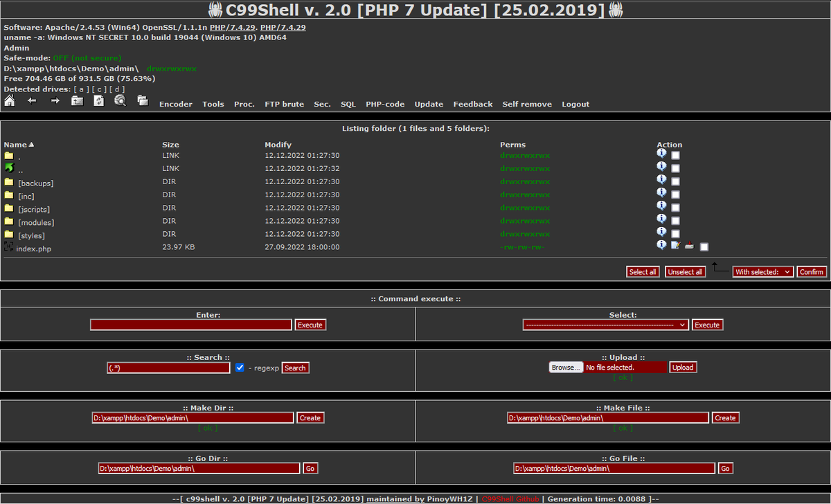This screenshot has width=831, height=504.
Task: Open the Select dropdown in Command execute
Action: click(x=605, y=324)
